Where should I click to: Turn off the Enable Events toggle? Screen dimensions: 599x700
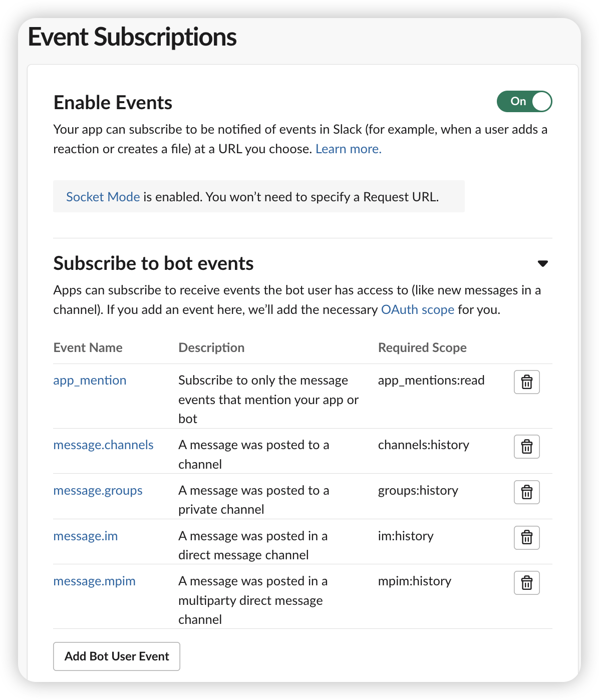(524, 101)
